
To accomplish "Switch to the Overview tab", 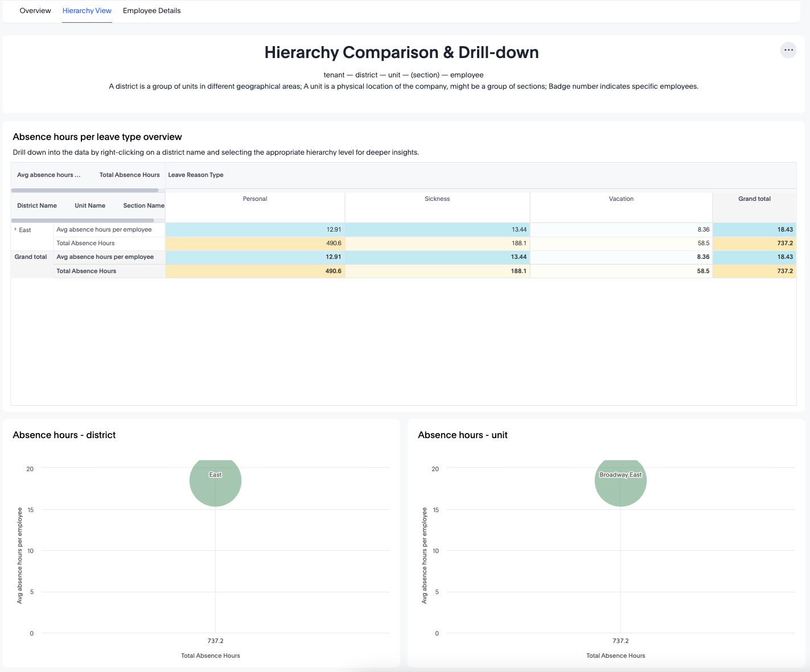I will coord(35,11).
